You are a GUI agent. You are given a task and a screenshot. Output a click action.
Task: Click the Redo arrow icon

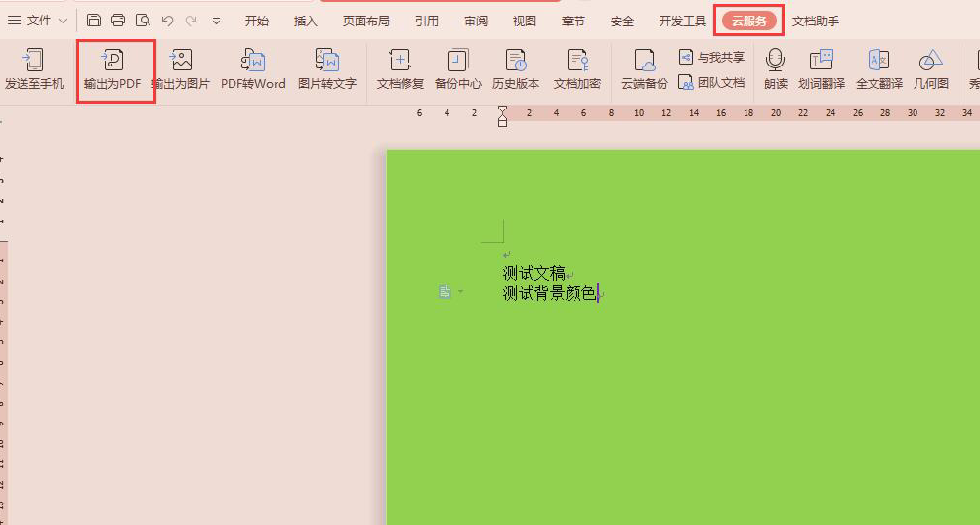[191, 21]
